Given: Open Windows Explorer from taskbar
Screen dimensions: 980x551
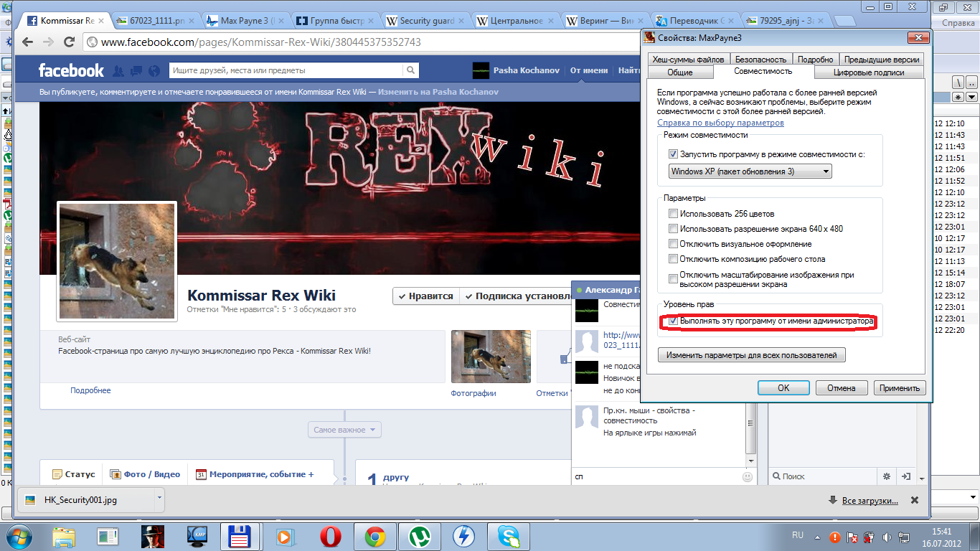Looking at the screenshot, I should tap(64, 536).
